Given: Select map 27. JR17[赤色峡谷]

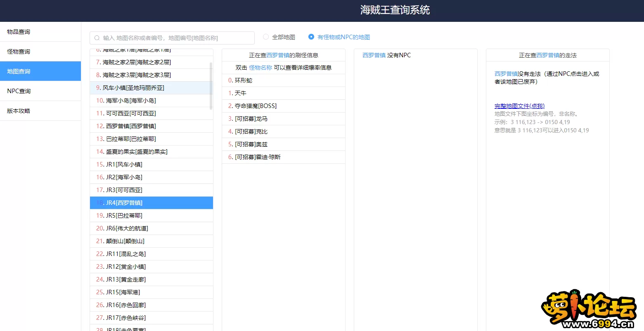Looking at the screenshot, I should pos(152,318).
